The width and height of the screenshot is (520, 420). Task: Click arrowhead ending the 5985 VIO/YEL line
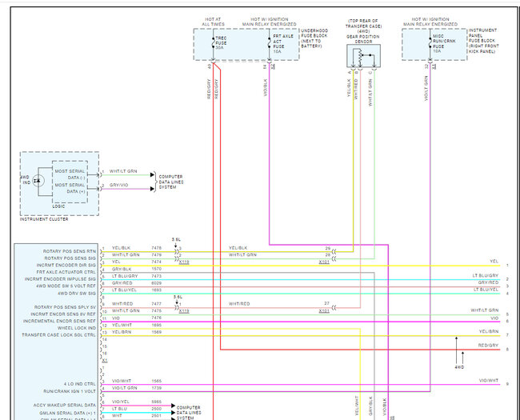click(173, 406)
